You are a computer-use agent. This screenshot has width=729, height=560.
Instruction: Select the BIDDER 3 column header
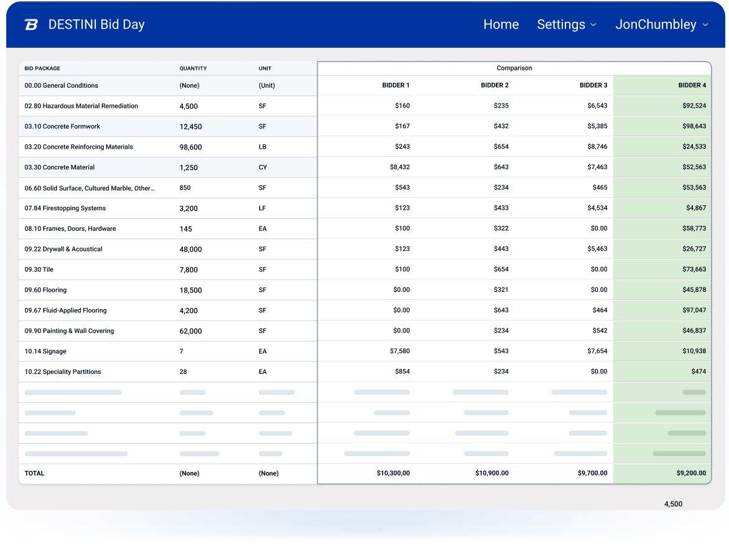point(593,85)
